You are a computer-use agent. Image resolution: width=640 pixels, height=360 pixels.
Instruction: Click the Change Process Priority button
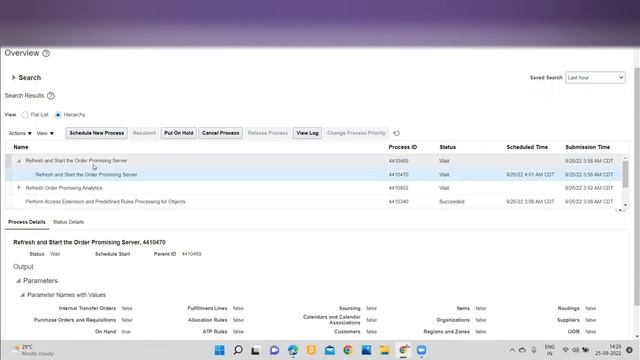pyautogui.click(x=356, y=133)
